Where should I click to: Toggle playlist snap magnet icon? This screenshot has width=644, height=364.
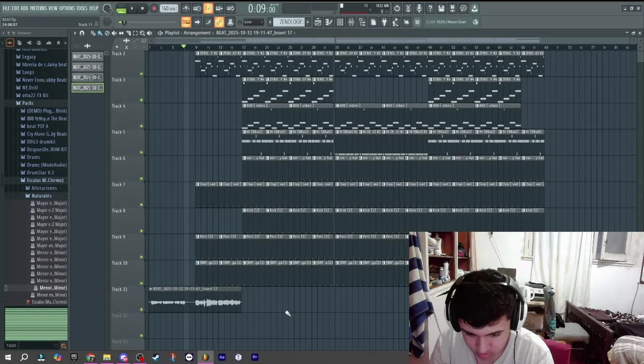coord(82,33)
